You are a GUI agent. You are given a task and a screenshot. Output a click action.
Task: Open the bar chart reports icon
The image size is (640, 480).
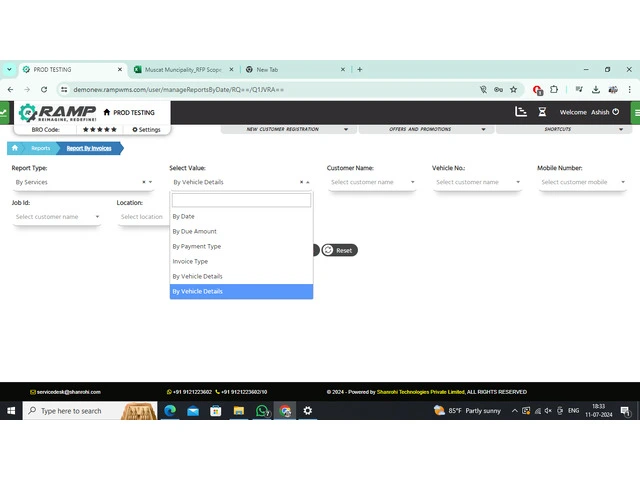520,112
